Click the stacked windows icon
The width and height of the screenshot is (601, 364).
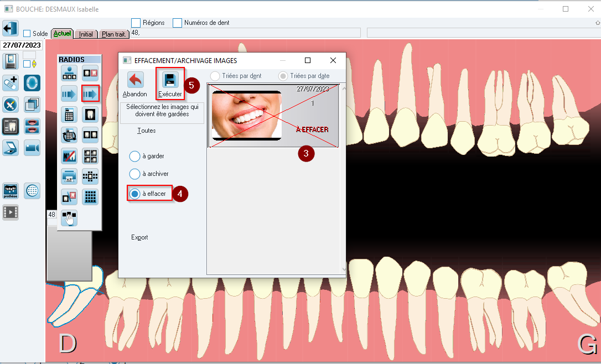(32, 105)
